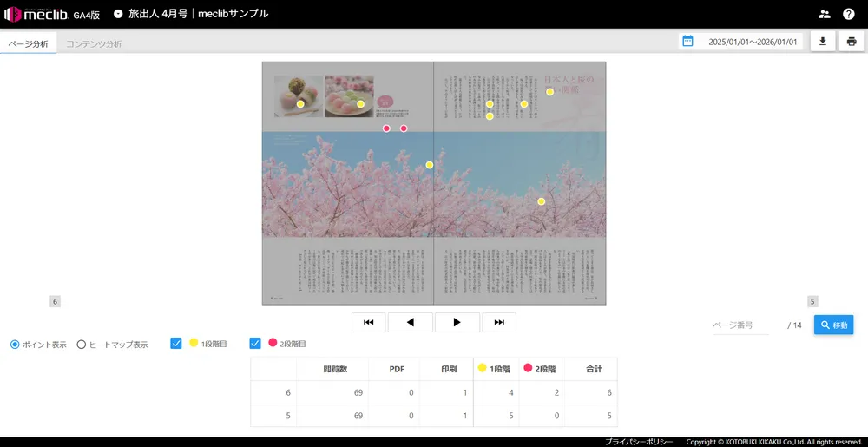868x447 pixels.
Task: Go to previous page arrow
Action: click(411, 322)
